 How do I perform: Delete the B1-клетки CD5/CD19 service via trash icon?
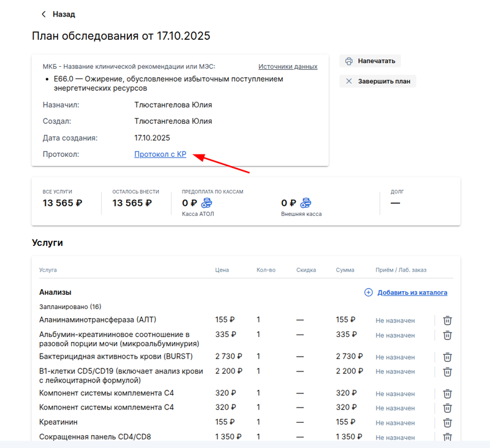pos(447,371)
